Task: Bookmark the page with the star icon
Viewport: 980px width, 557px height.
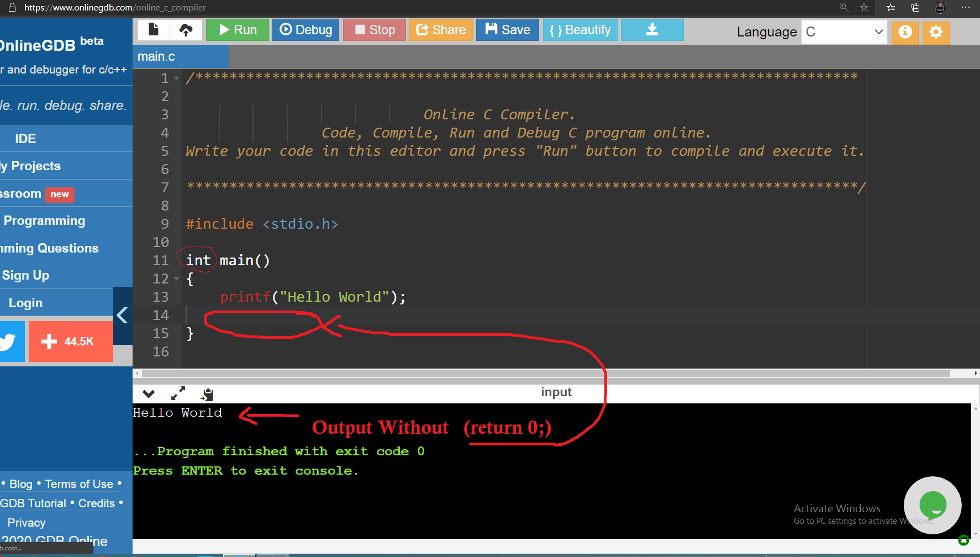Action: click(863, 8)
